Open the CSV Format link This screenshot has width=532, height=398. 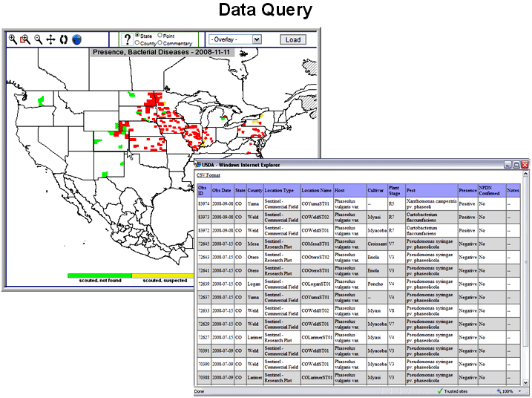click(x=208, y=175)
